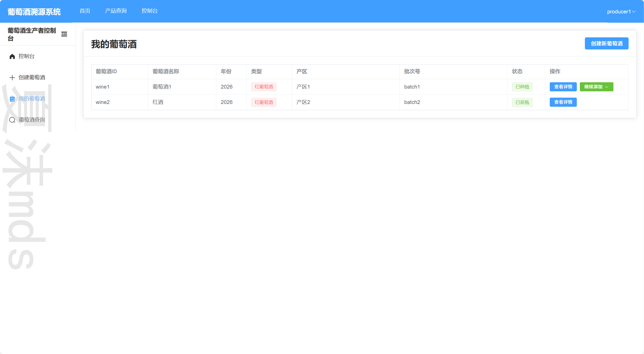This screenshot has width=644, height=354.
Task: Open the producer1 user menu
Action: tap(619, 12)
